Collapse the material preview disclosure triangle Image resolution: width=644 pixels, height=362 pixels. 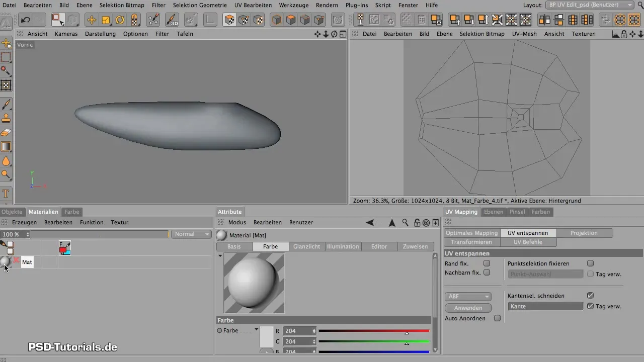coord(220,256)
